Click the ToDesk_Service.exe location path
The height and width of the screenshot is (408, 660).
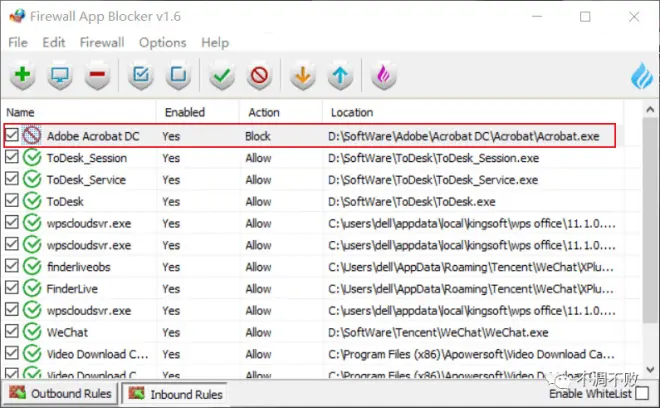433,180
